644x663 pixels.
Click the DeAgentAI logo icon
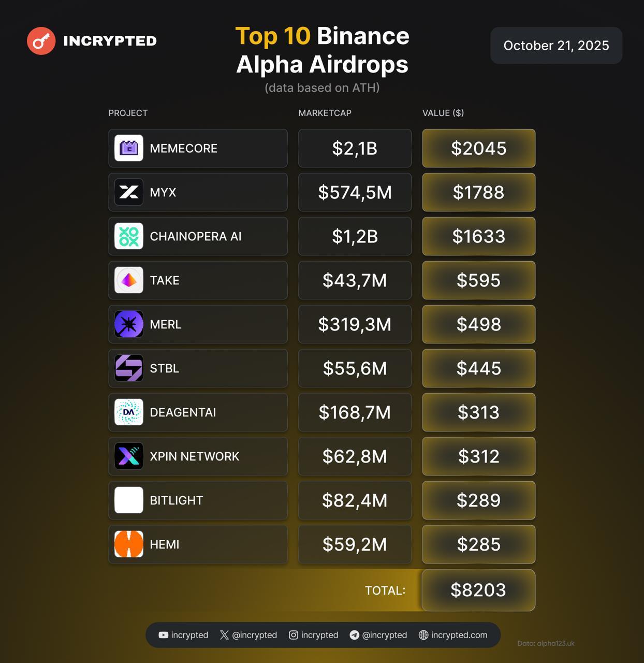[x=129, y=412]
